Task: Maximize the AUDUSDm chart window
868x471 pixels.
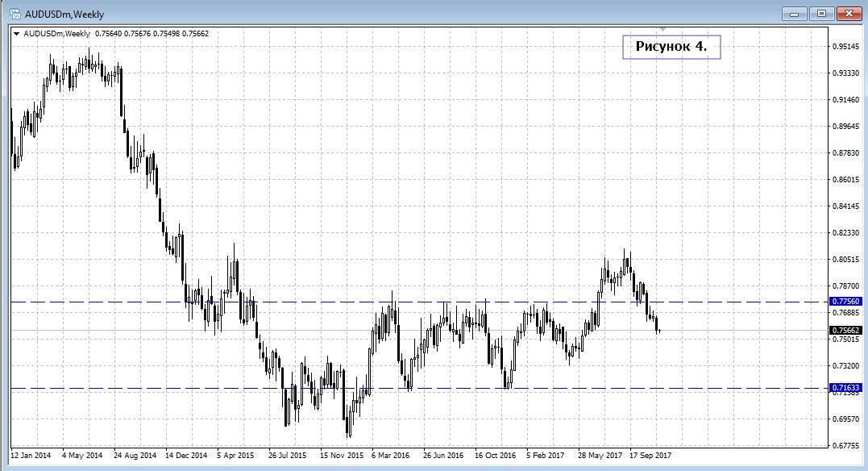Action: point(821,13)
